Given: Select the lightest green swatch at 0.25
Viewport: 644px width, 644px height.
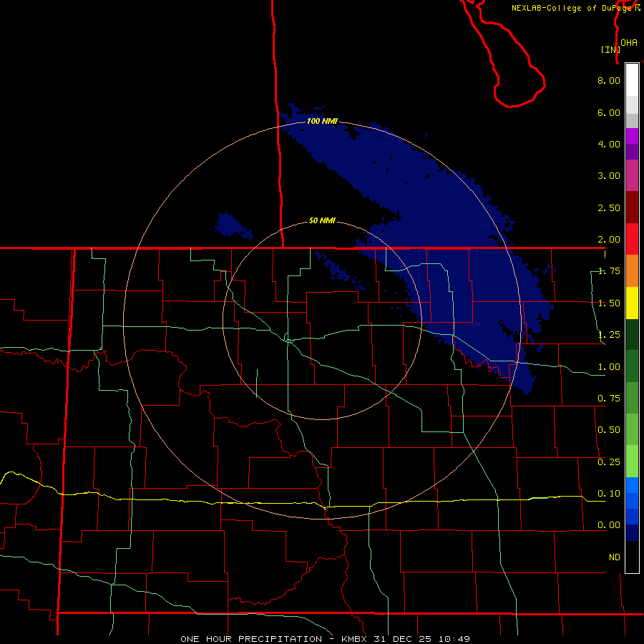Looking at the screenshot, I should tap(632, 462).
